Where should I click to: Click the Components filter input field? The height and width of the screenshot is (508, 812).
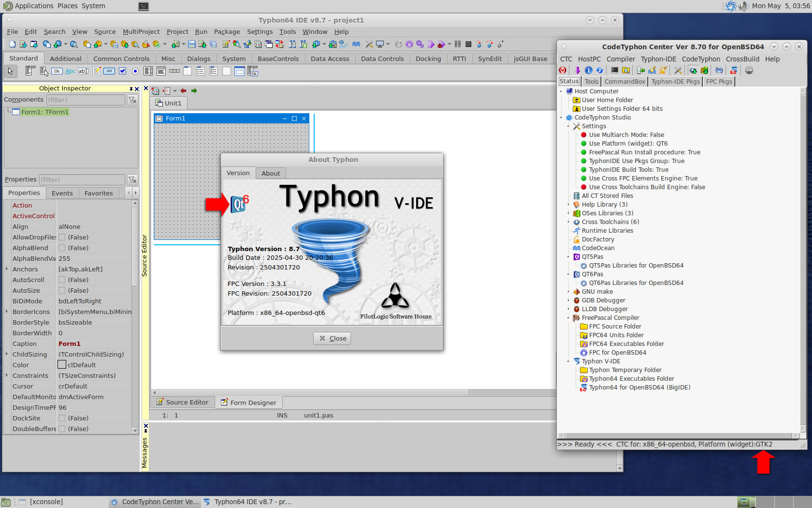click(x=86, y=100)
